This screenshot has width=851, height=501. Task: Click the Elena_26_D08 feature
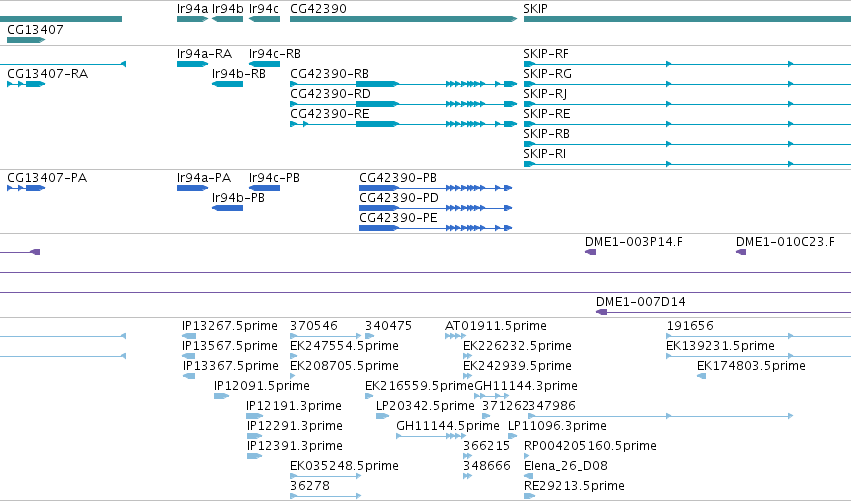(528, 476)
